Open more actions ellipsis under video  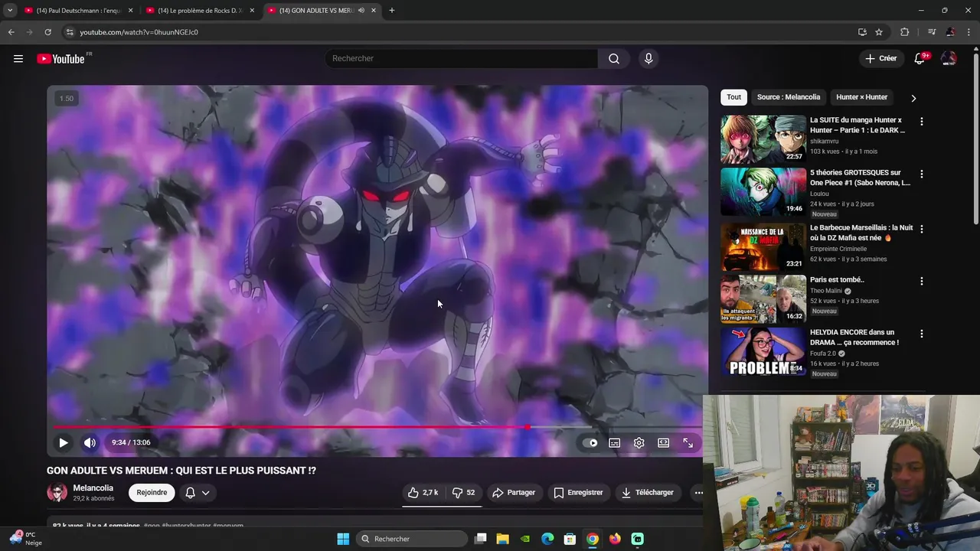click(698, 493)
